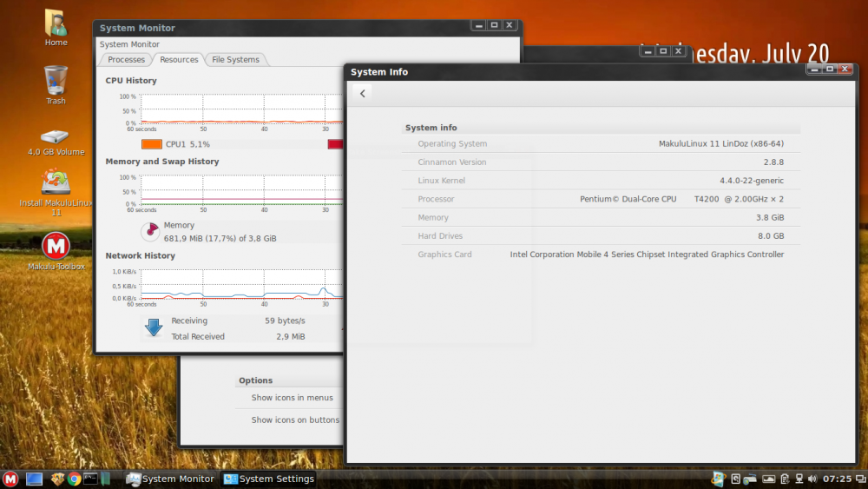The height and width of the screenshot is (489, 868).
Task: Click Show icons on buttons option
Action: point(296,420)
